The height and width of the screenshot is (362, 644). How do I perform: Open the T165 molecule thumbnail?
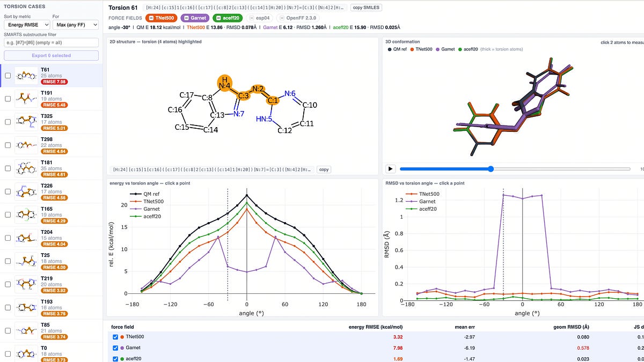[x=26, y=215]
